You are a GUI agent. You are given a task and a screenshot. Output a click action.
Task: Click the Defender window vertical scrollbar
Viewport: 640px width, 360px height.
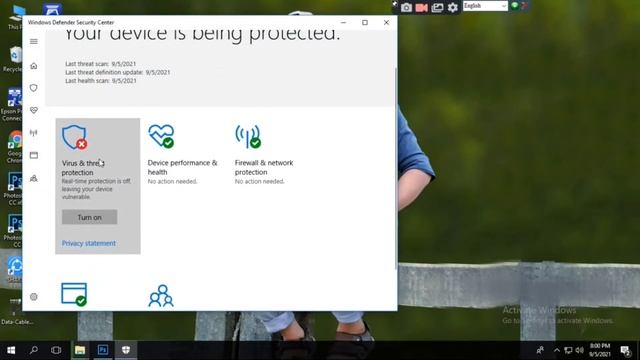(396, 168)
